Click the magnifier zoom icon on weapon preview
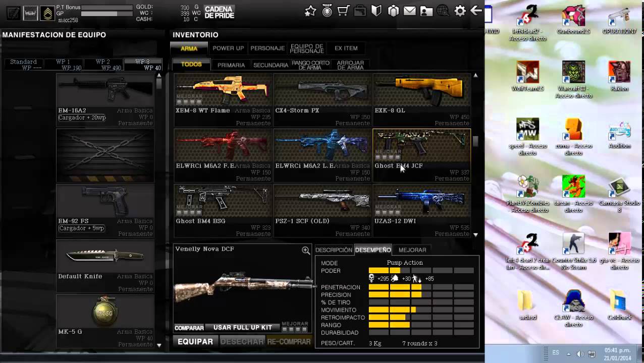 pos(306,251)
